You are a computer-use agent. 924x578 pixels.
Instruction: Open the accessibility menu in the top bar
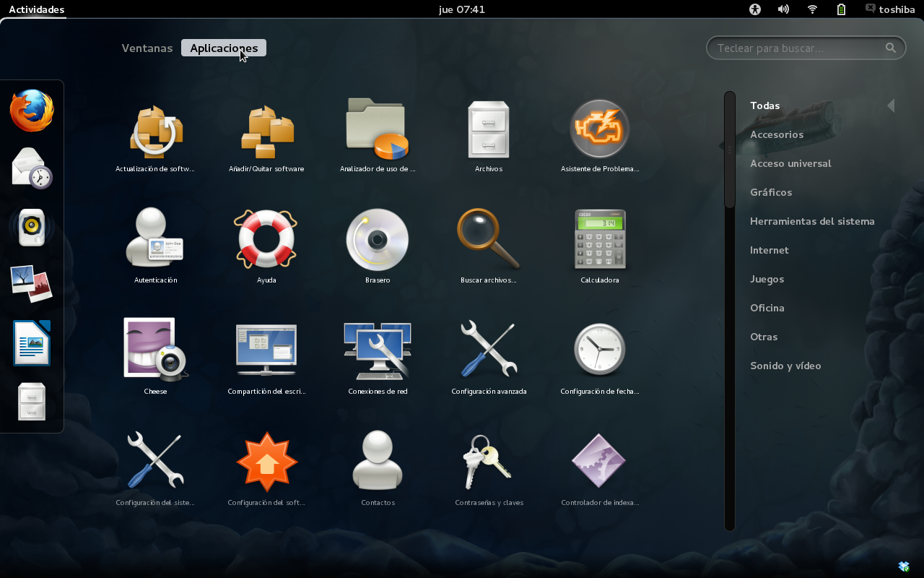click(x=754, y=9)
